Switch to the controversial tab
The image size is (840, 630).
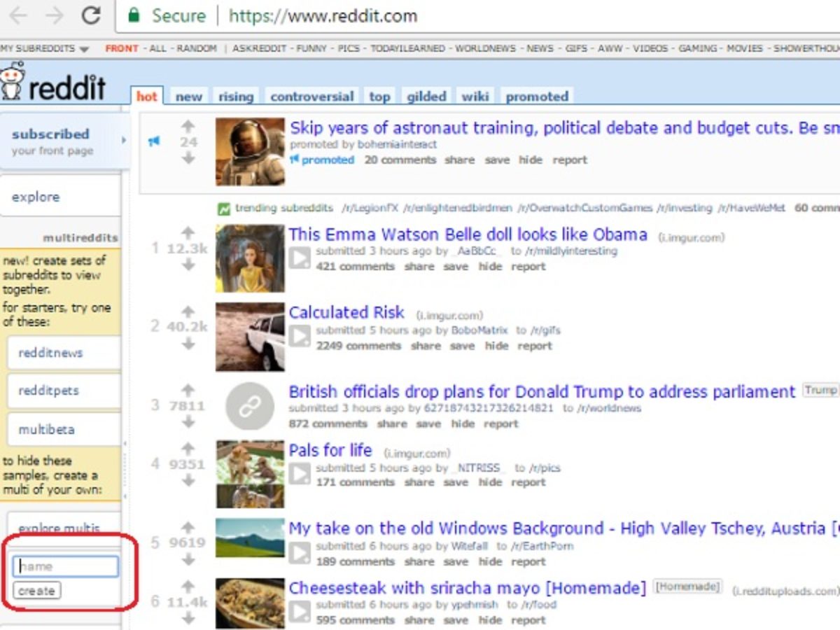[x=312, y=97]
